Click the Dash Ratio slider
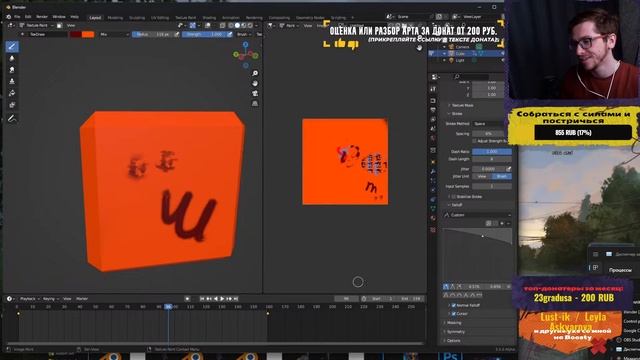The image size is (640, 360). pos(492,151)
